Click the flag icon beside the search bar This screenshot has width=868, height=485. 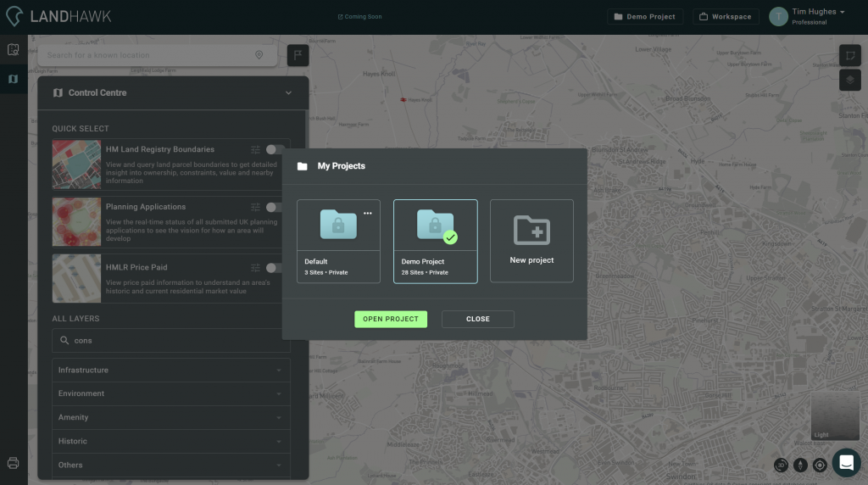tap(298, 55)
